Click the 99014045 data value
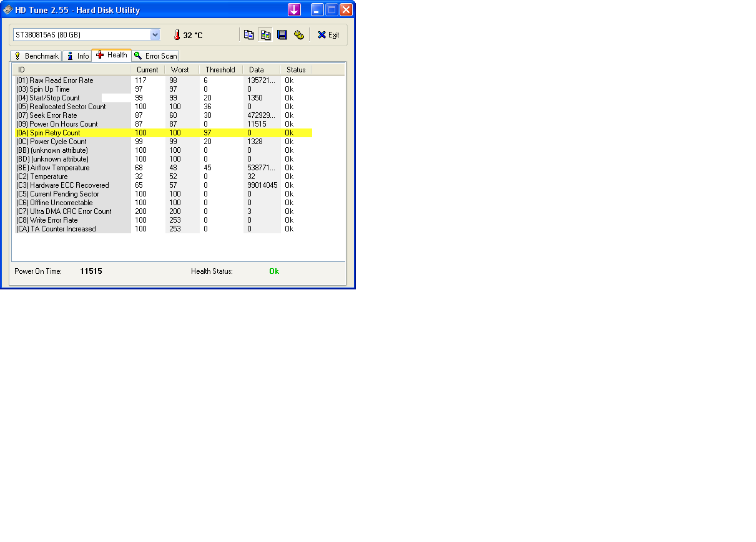The width and height of the screenshot is (756, 542). [x=262, y=185]
